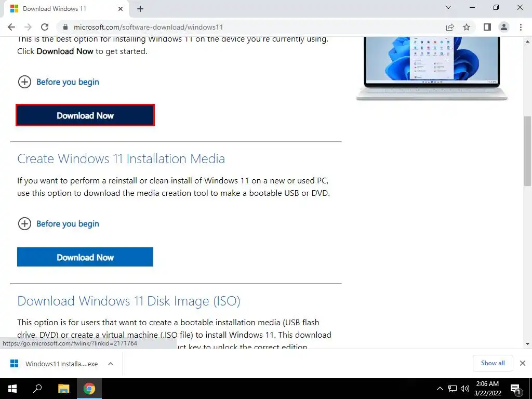Open the Chrome side panel icon
Image resolution: width=532 pixels, height=399 pixels.
coord(487,27)
